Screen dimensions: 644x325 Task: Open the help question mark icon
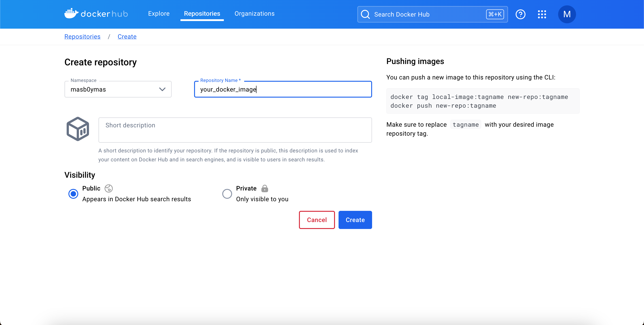coord(521,14)
